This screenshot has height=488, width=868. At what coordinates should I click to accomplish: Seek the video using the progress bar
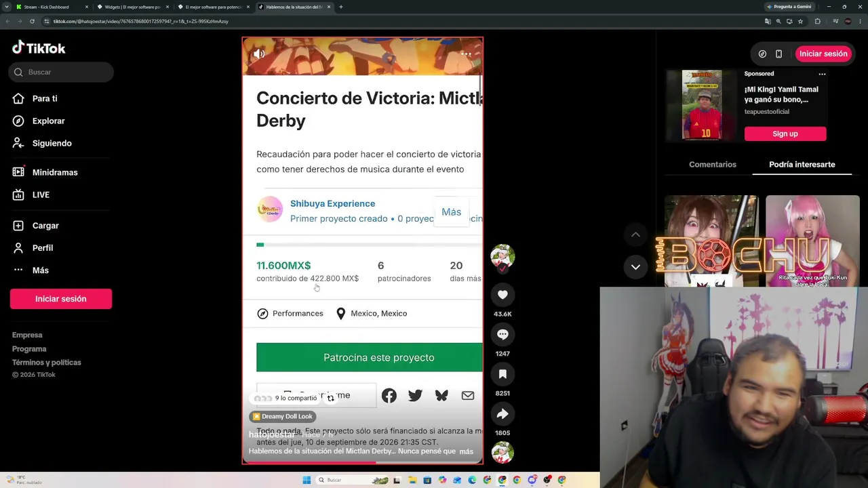coord(363,463)
